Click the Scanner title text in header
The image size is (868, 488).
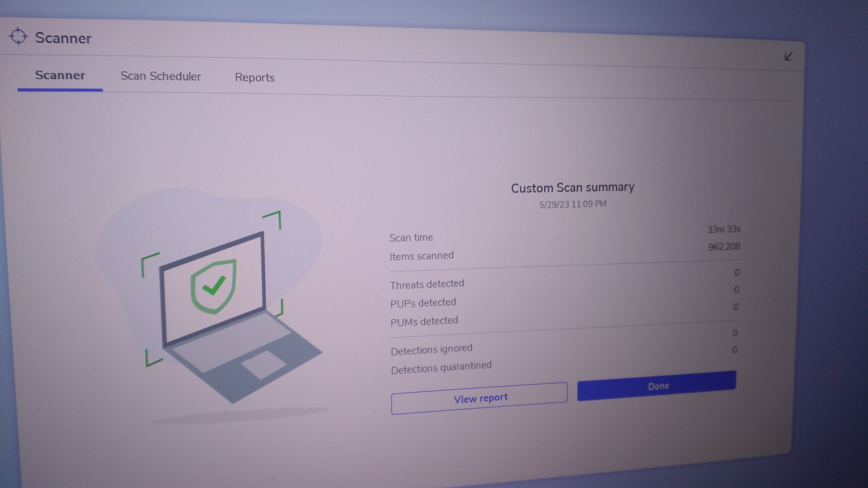(x=63, y=38)
